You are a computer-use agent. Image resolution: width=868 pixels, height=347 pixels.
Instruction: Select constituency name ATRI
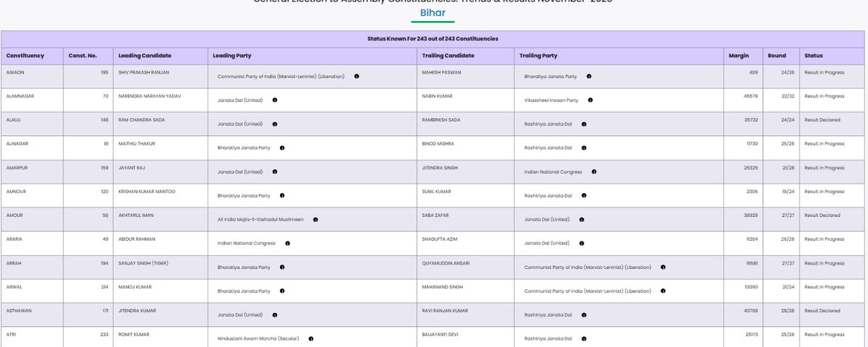[x=12, y=335]
